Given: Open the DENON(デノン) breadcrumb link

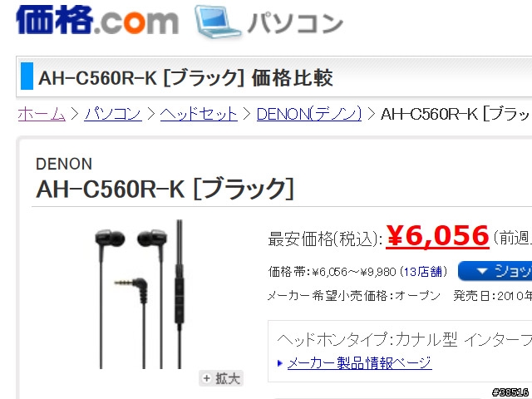Looking at the screenshot, I should (x=309, y=114).
